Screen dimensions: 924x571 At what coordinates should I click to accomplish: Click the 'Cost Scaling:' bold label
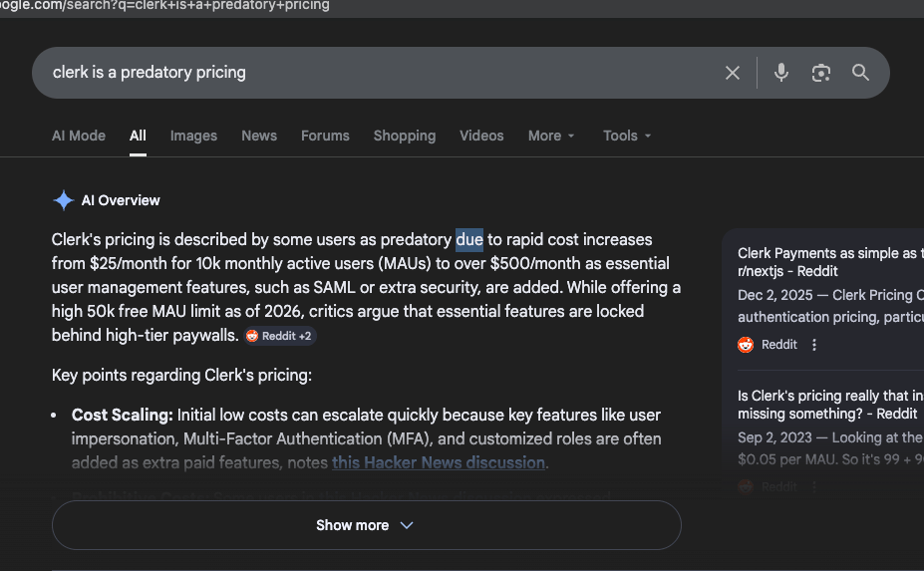(x=122, y=415)
